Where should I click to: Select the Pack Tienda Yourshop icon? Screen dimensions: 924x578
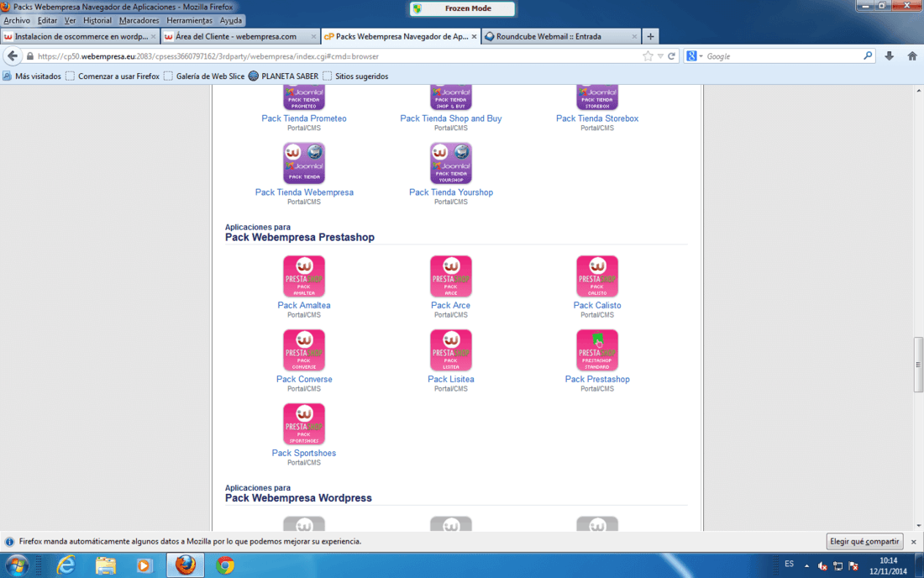click(451, 163)
